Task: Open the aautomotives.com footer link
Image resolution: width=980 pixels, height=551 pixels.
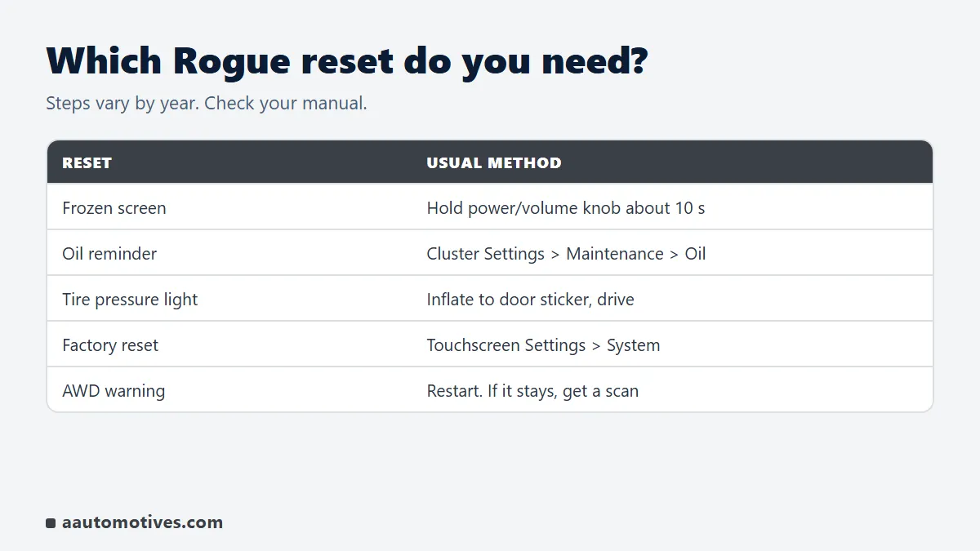Action: [142, 522]
